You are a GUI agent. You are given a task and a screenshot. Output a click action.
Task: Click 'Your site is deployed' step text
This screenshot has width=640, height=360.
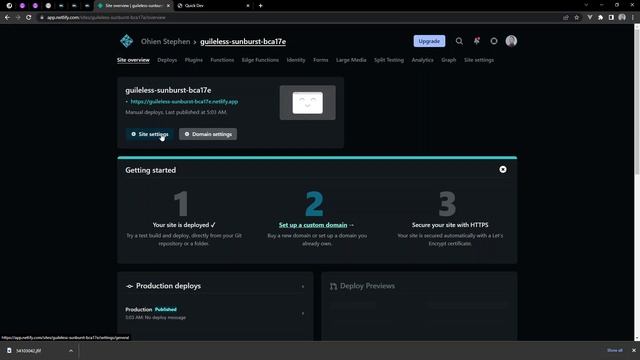(184, 225)
